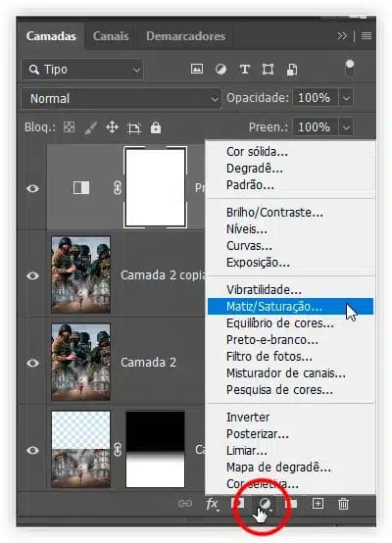Create a new layer with plus icon
This screenshot has height=543, width=392.
point(318,503)
